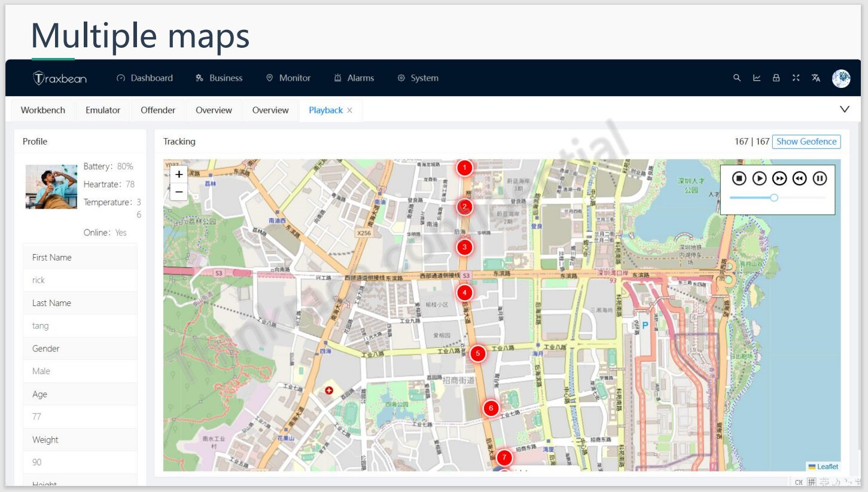This screenshot has width=868, height=492.
Task: Fast-forward the tracking playback
Action: click(779, 178)
